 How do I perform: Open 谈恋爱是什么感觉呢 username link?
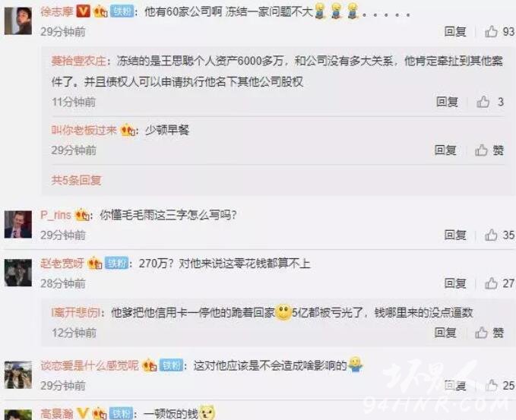pos(90,365)
